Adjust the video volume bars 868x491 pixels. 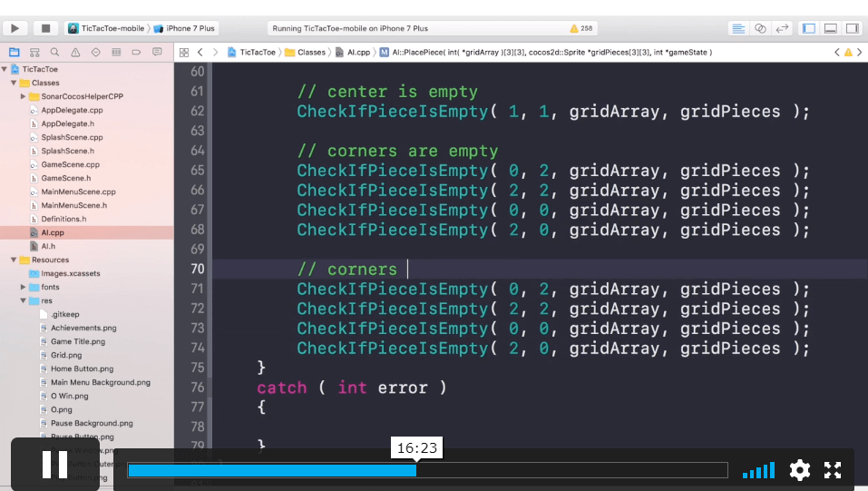point(758,470)
